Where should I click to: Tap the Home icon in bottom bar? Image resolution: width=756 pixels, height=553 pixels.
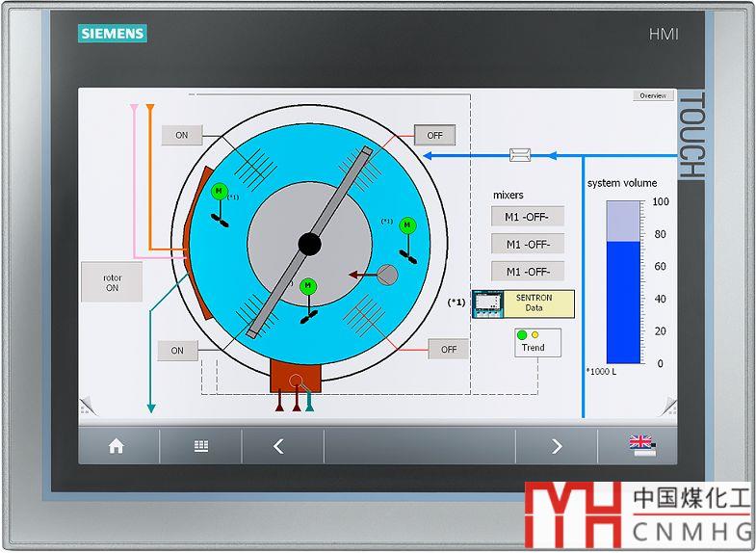pyautogui.click(x=117, y=446)
